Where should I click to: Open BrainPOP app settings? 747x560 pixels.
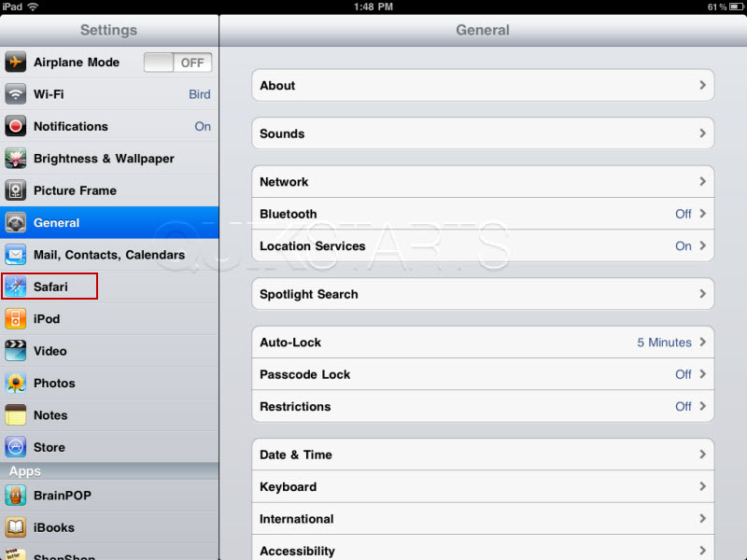(109, 496)
